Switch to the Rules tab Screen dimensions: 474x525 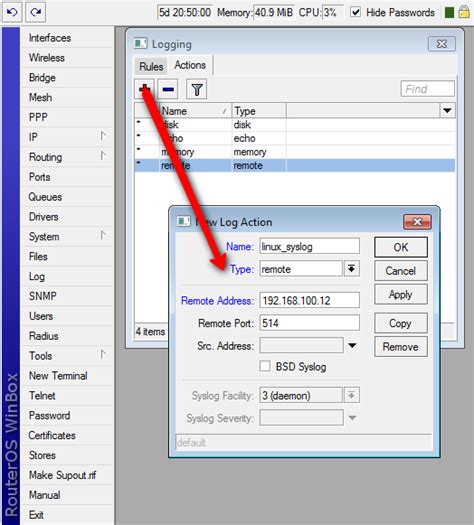151,66
